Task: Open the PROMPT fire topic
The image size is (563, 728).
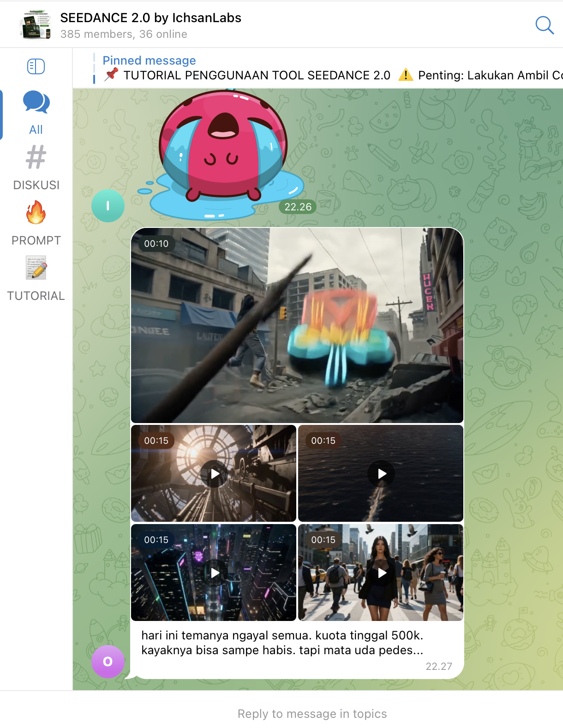Action: [x=36, y=223]
